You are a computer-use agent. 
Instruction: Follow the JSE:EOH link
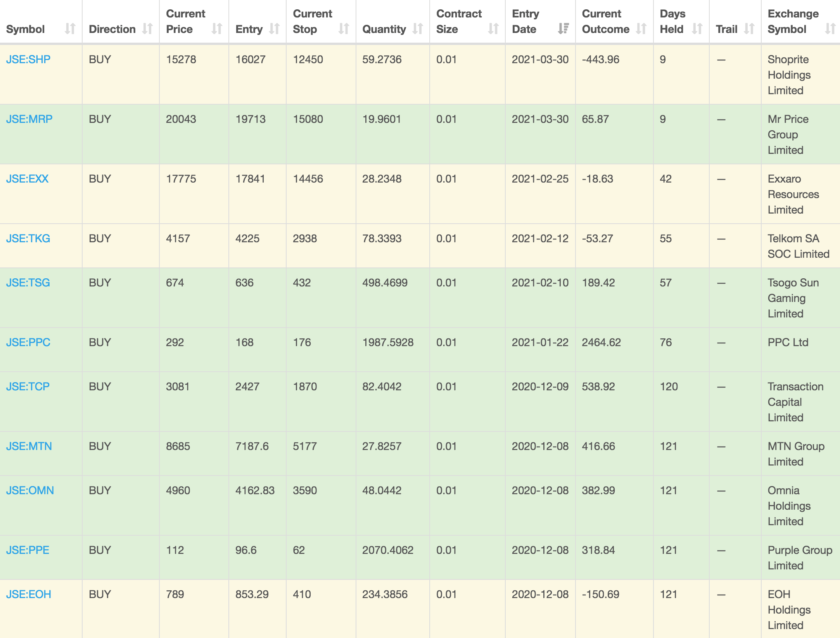click(29, 594)
